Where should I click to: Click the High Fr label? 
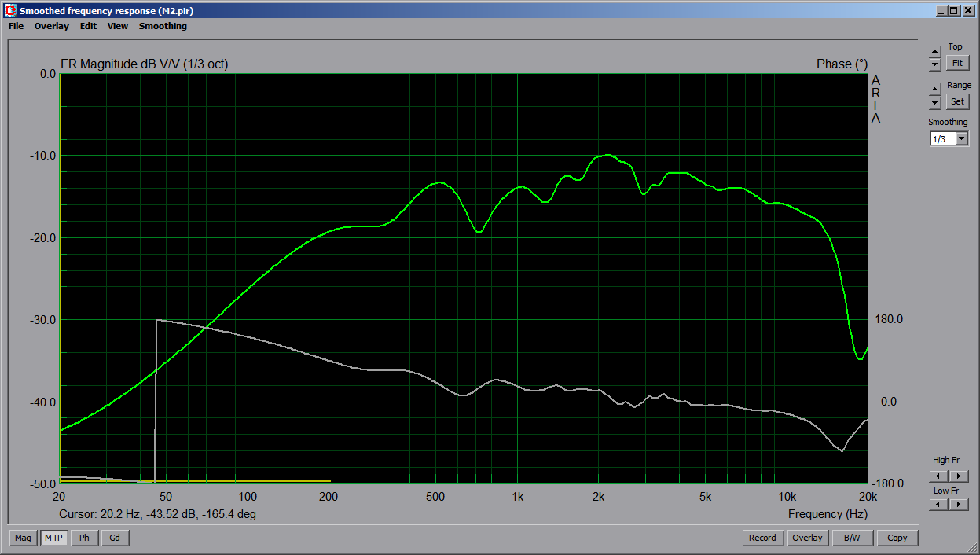click(946, 460)
